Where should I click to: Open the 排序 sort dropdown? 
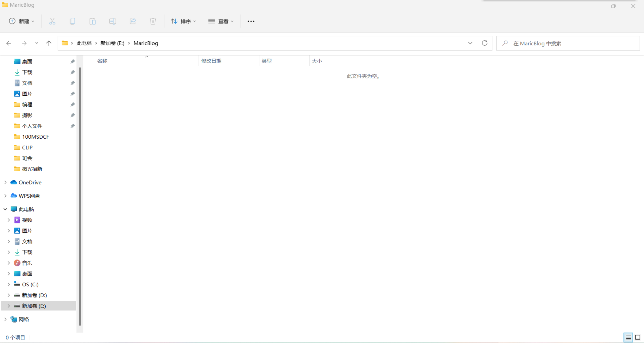183,21
